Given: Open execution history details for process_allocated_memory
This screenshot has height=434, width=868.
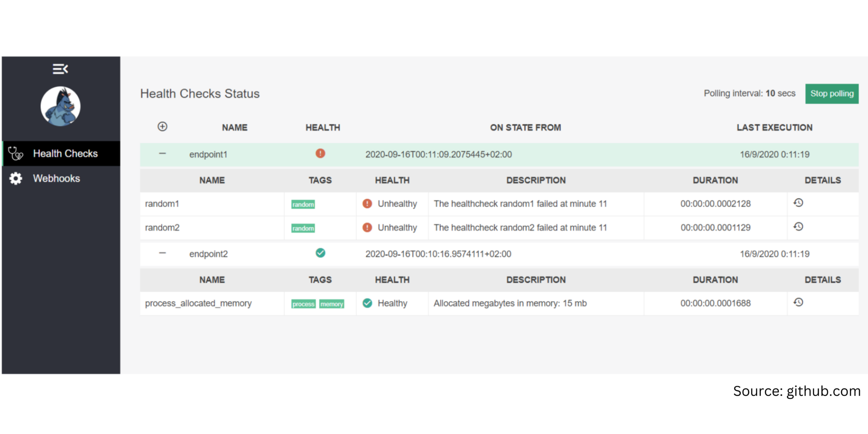Looking at the screenshot, I should click(x=798, y=303).
